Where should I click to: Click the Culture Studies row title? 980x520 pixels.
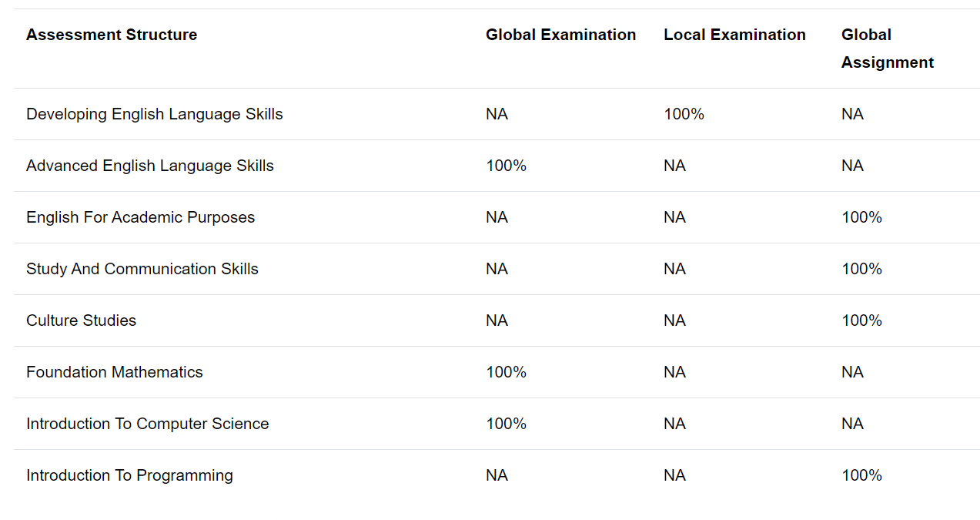coord(81,320)
